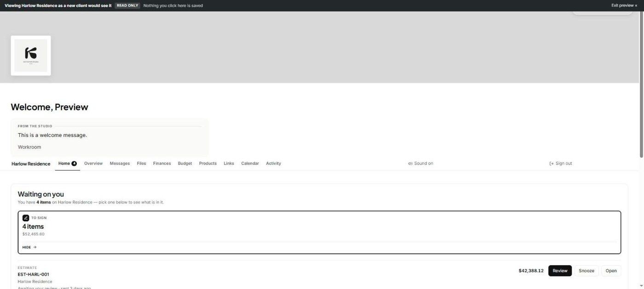This screenshot has height=289, width=644.
Task: Open the Messages tab
Action: tap(120, 164)
